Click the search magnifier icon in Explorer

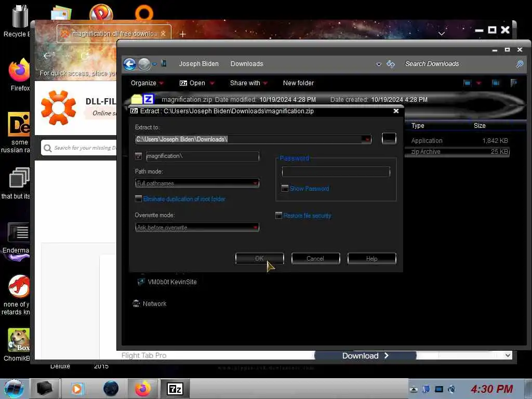[x=520, y=64]
